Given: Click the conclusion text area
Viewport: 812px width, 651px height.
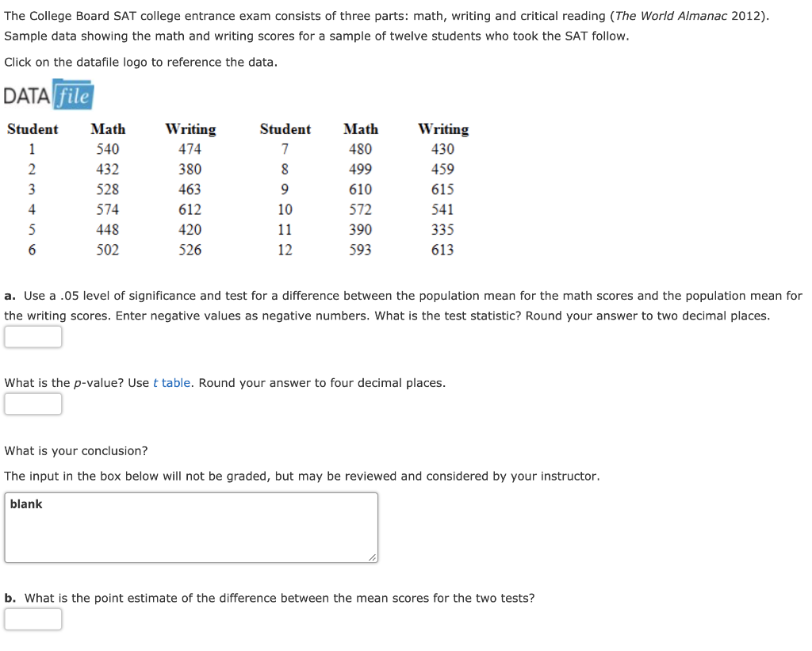Looking at the screenshot, I should 191,528.
